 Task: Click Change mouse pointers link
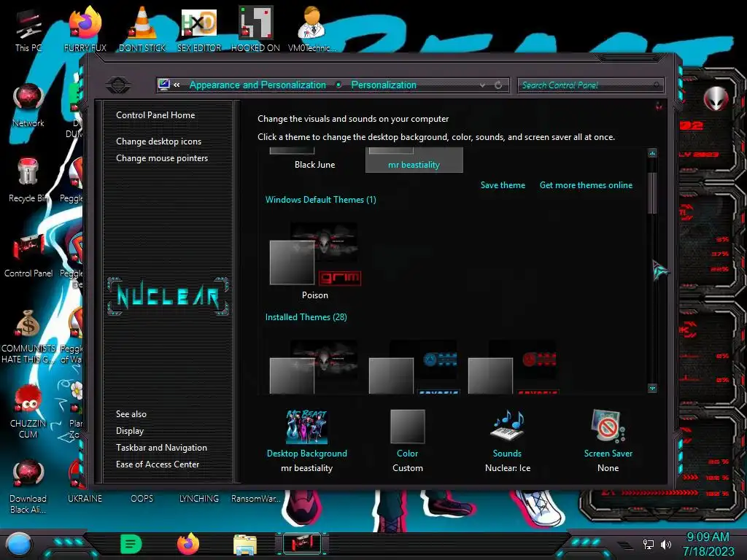(162, 157)
